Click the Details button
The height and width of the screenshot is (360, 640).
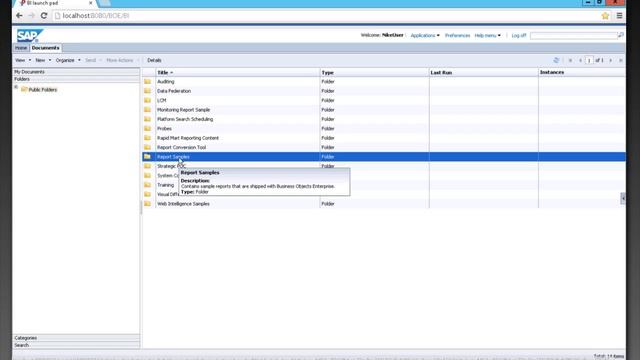tap(154, 60)
